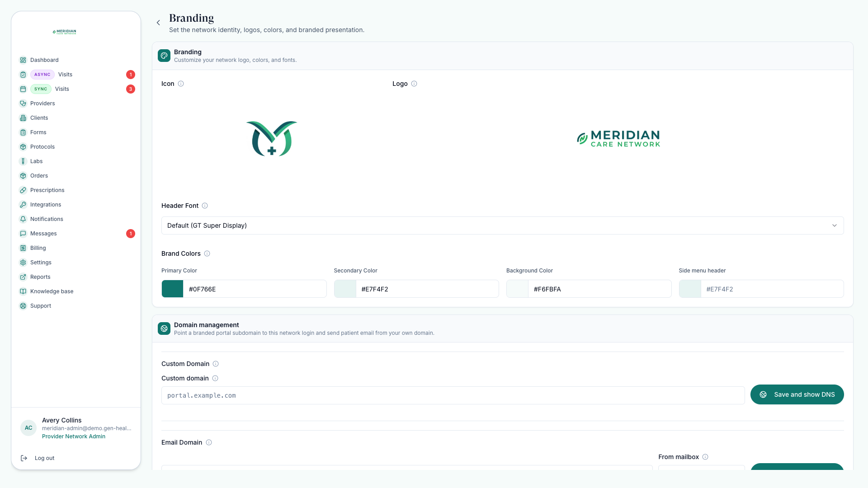Viewport: 868px width, 488px height.
Task: Click the Log out arrow icon
Action: coord(24,458)
